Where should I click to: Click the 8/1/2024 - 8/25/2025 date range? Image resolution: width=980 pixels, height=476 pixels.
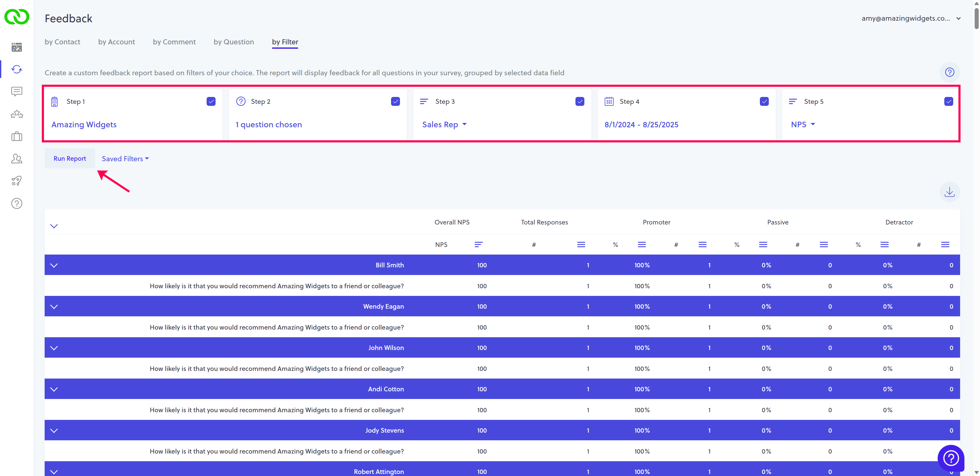642,125
